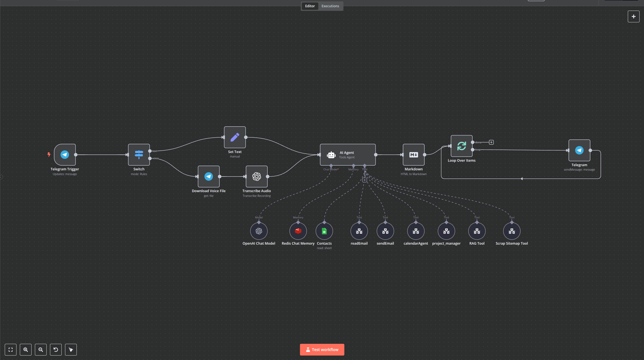The width and height of the screenshot is (644, 360).
Task: Select the Editor tab
Action: click(310, 6)
